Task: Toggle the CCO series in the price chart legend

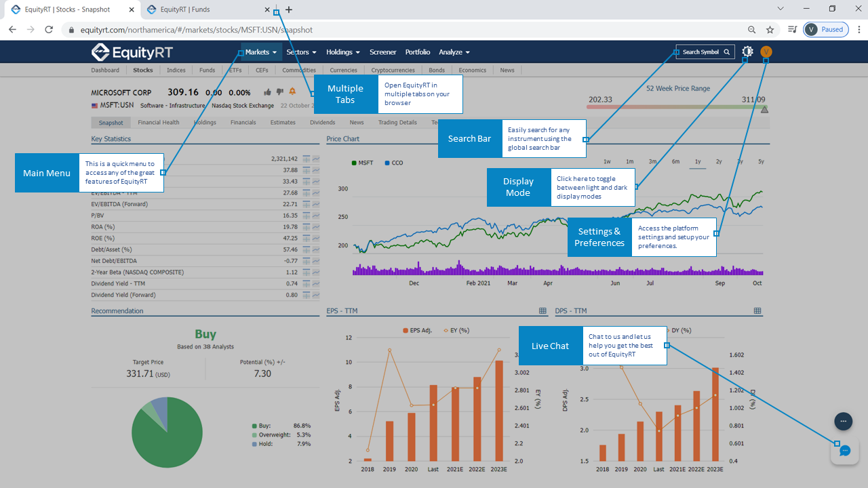Action: [393, 163]
